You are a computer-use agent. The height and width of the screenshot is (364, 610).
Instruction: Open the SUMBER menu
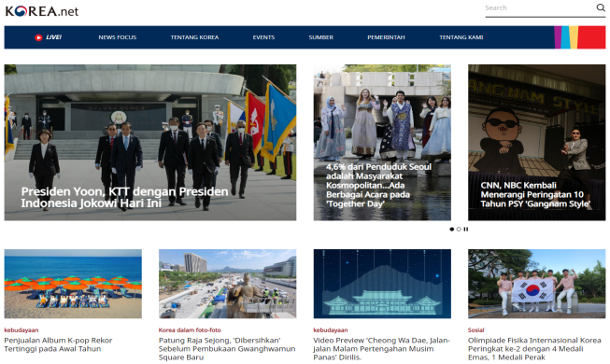pyautogui.click(x=321, y=37)
